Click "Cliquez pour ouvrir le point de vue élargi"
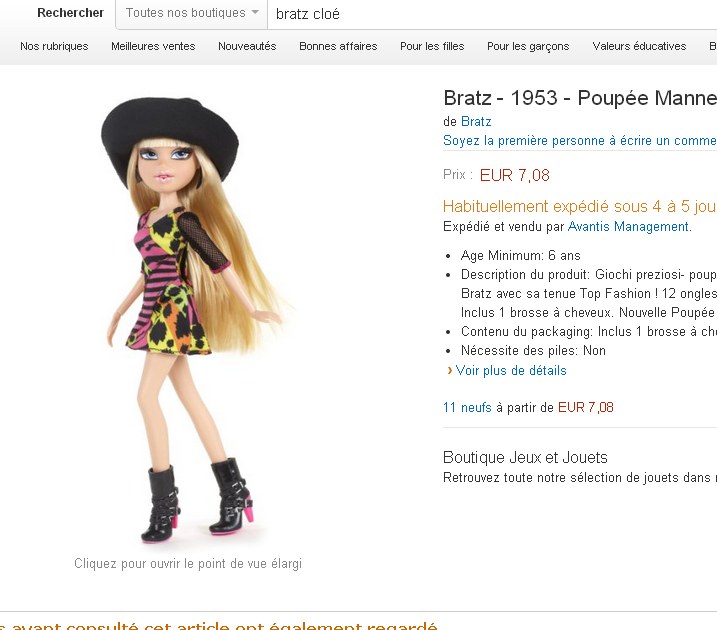Viewport: 717px width, 630px height. 188,564
